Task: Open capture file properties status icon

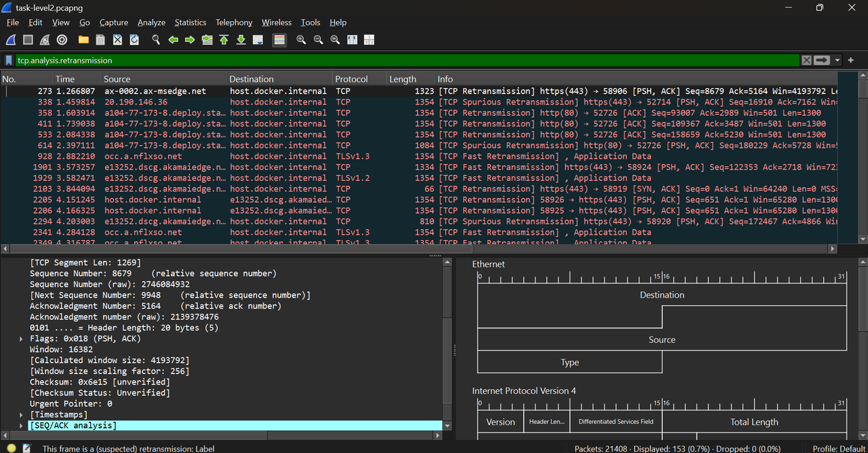Action: [x=26, y=448]
